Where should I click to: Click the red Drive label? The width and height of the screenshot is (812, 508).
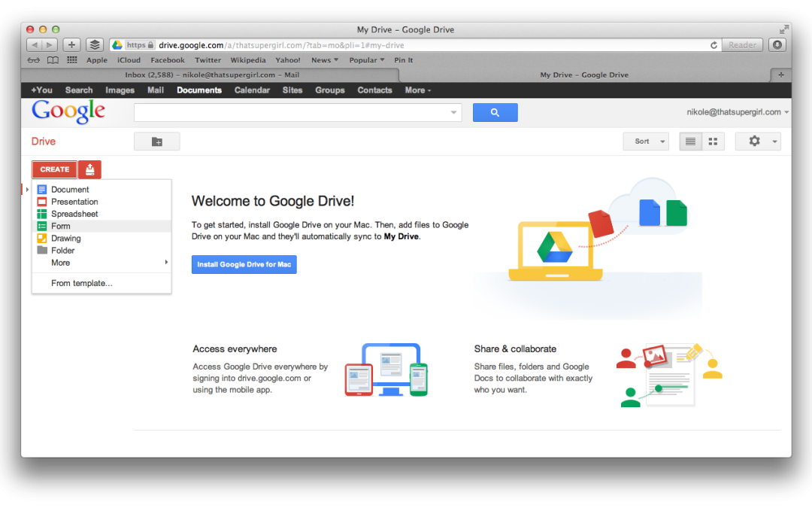point(44,141)
